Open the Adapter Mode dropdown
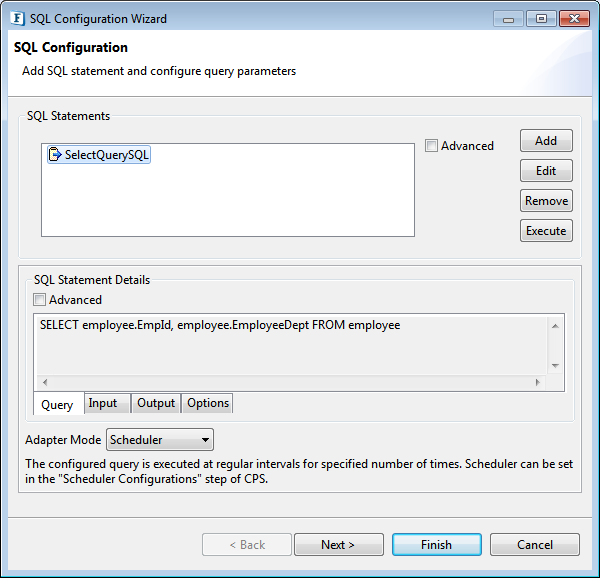Screen dimensions: 600x578 [x=160, y=440]
